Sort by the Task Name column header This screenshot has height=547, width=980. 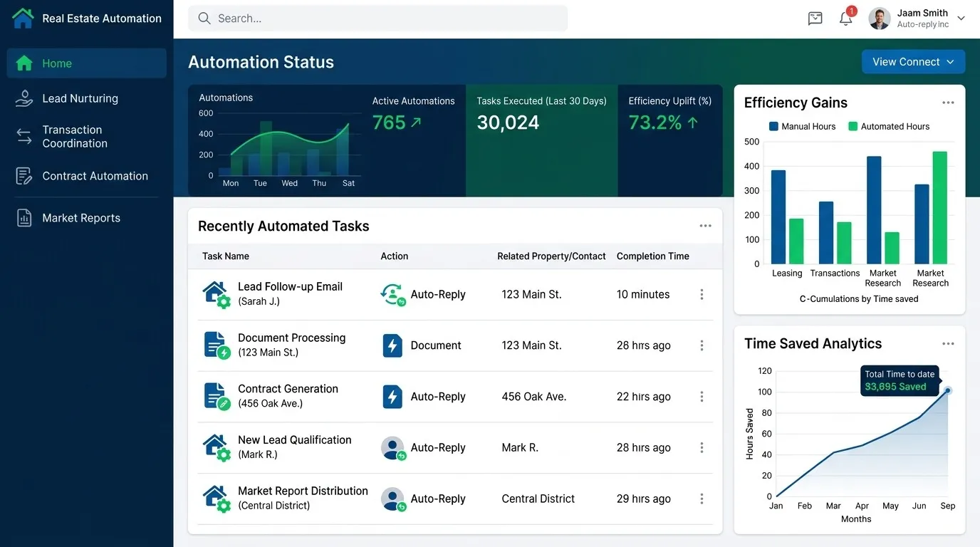pyautogui.click(x=226, y=256)
